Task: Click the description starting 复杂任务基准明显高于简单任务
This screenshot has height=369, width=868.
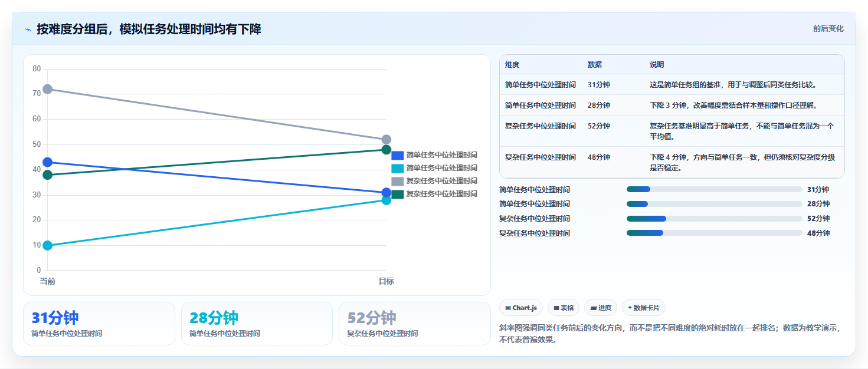Action: 742,131
